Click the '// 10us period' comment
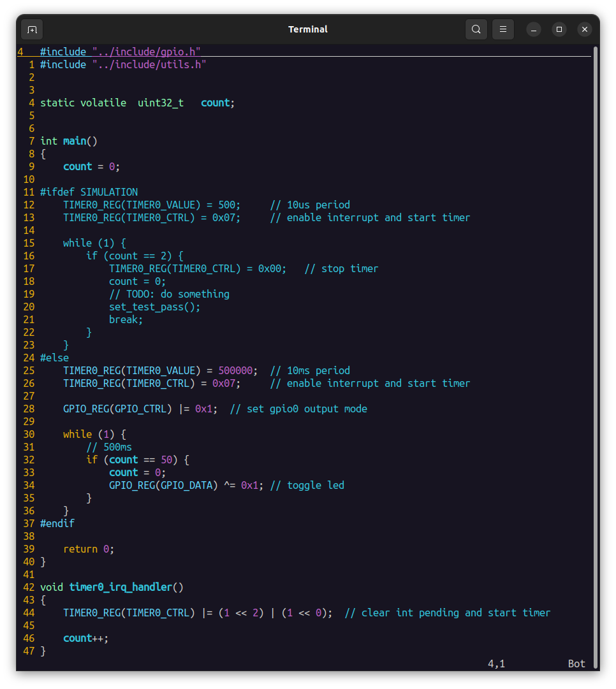Screen dimensions: 616x689 tap(310, 205)
